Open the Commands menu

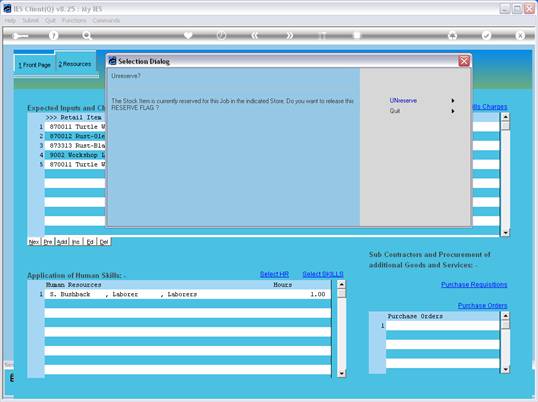[106, 21]
